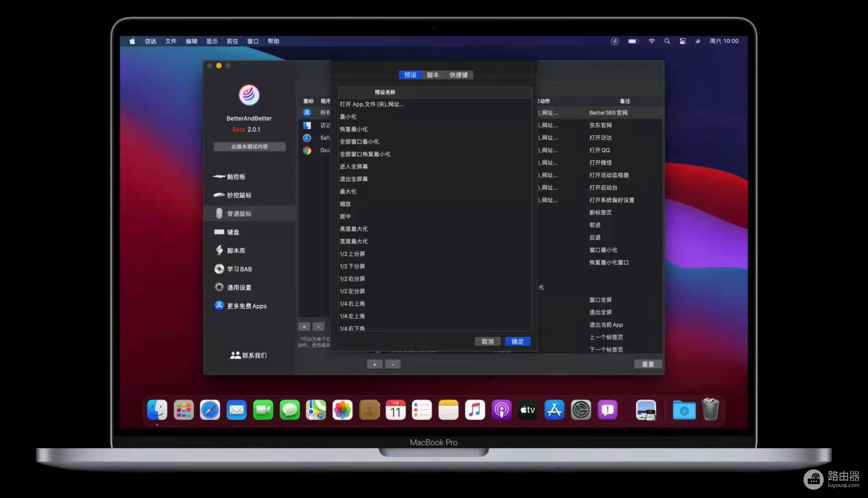Open Launchpad from the Dock

(x=183, y=409)
